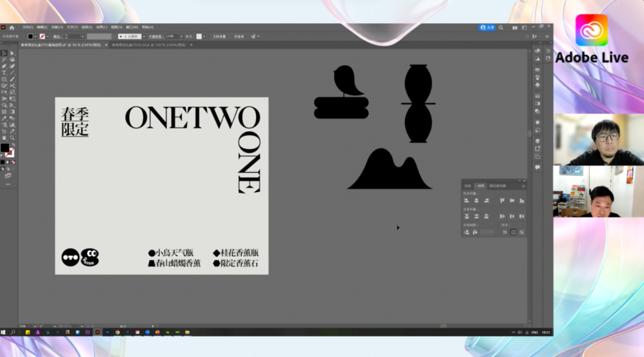Select the Hand tool
This screenshot has width=644, height=357.
click(x=4, y=138)
